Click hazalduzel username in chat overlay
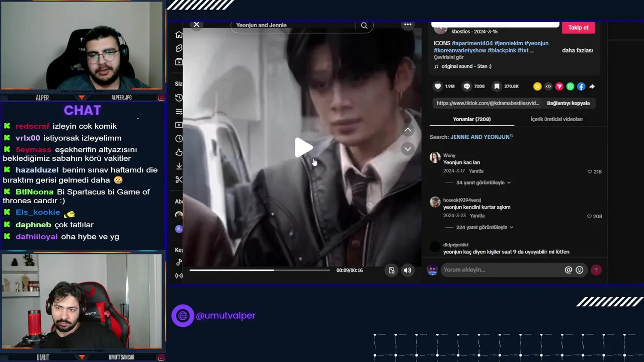The width and height of the screenshot is (644, 362). (37, 170)
